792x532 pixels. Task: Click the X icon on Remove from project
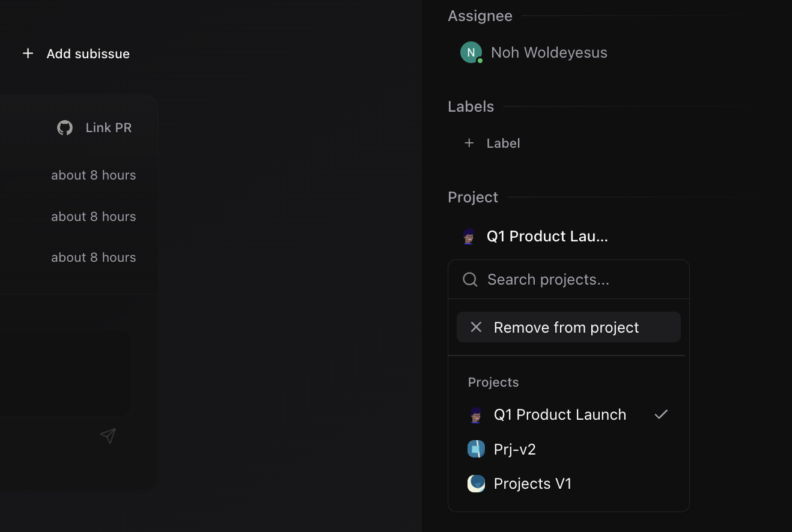coord(476,327)
